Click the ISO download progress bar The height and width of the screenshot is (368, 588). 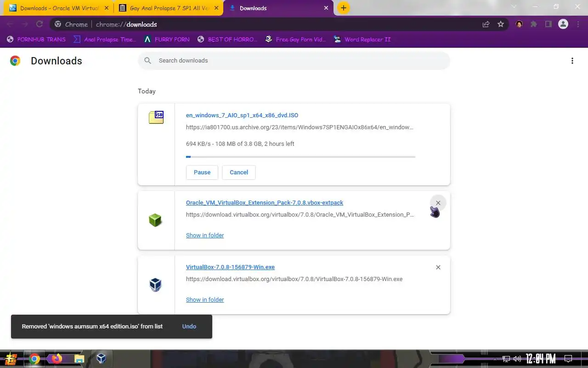click(301, 157)
